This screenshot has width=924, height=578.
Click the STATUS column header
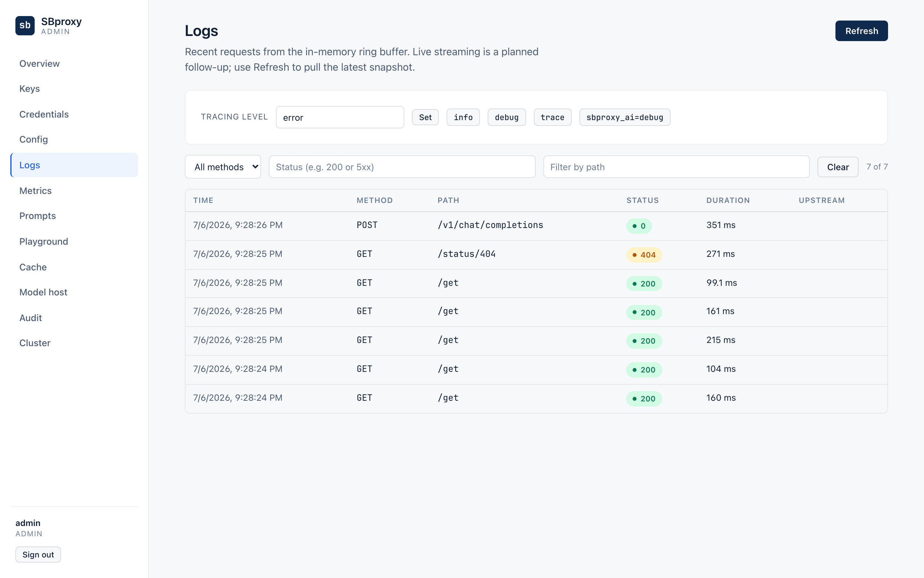pyautogui.click(x=643, y=200)
